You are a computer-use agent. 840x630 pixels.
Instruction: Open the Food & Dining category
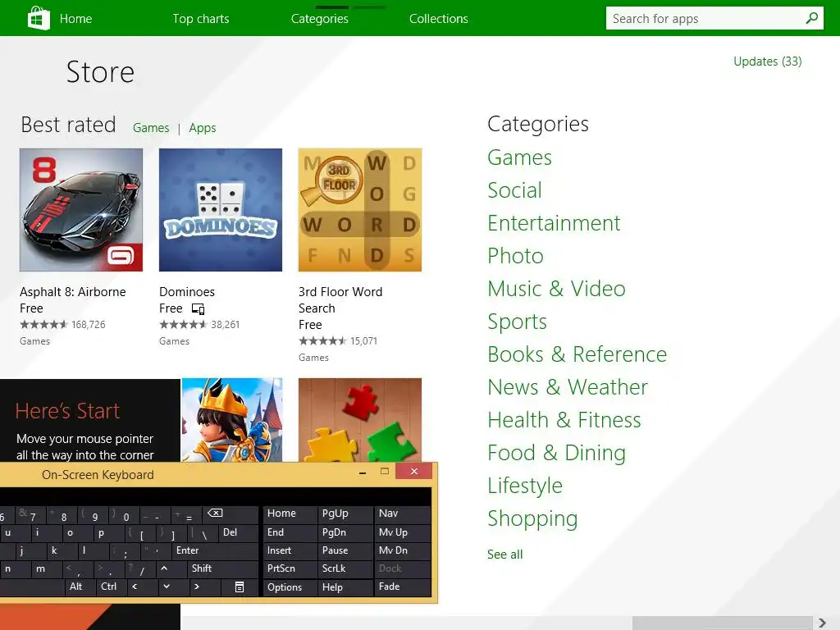557,453
